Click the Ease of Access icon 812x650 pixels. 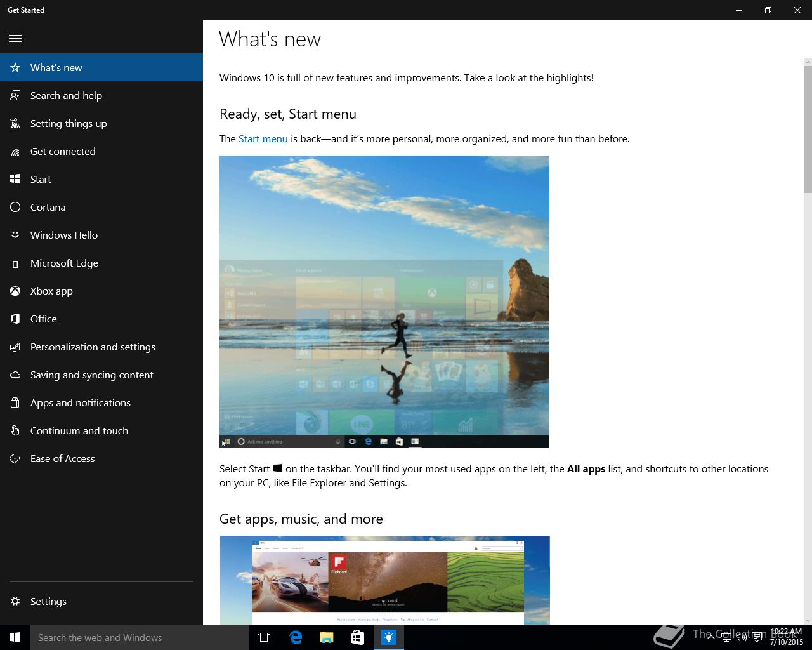(x=15, y=458)
